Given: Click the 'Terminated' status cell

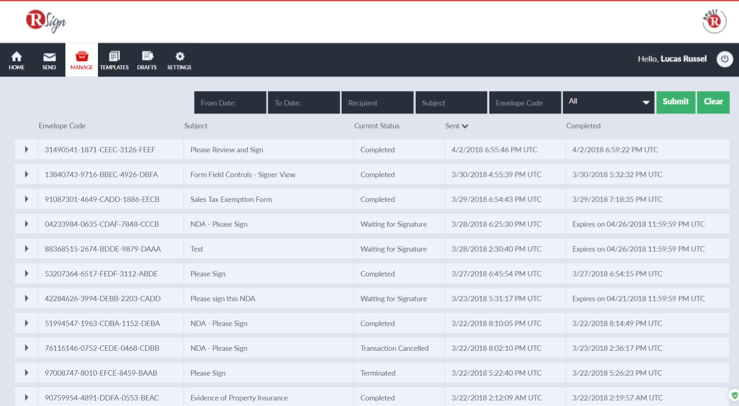Looking at the screenshot, I should 378,373.
